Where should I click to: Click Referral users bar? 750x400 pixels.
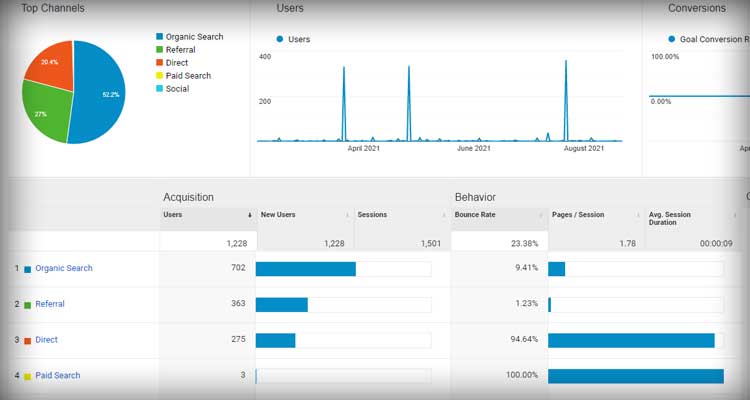coord(282,305)
